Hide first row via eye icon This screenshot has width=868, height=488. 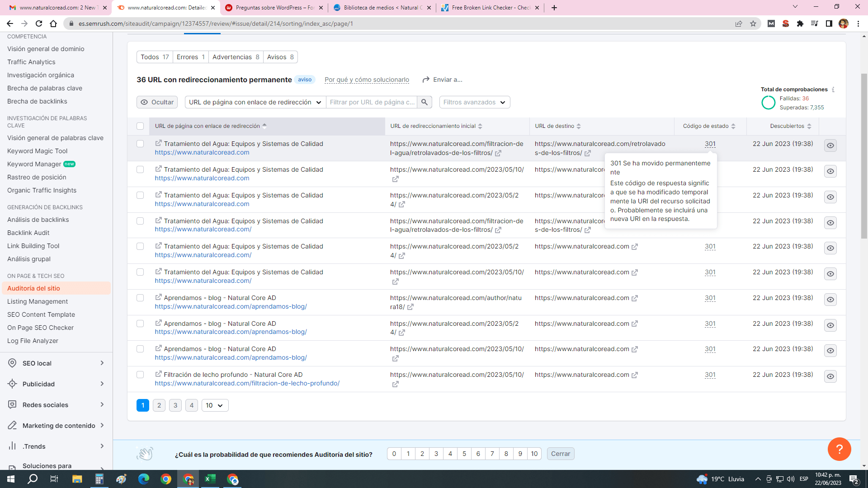point(830,145)
